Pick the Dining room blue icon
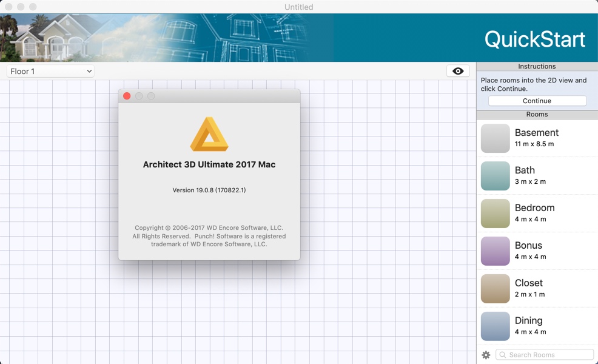This screenshot has width=598, height=364. coord(495,326)
